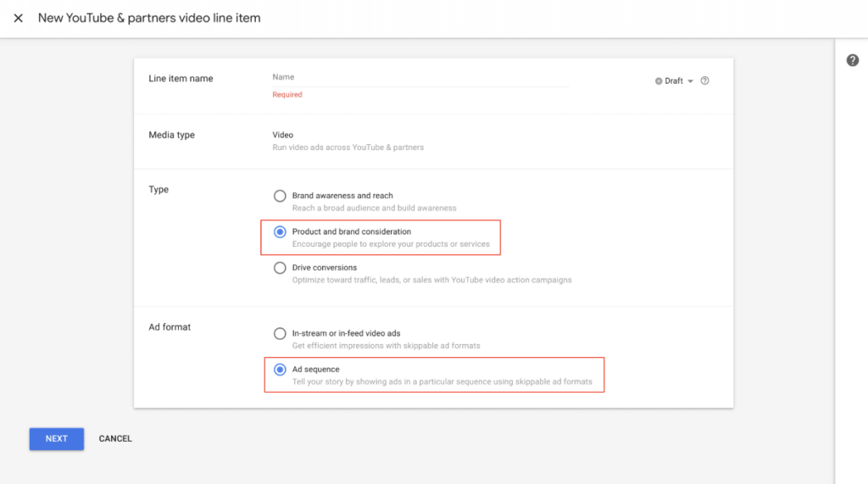Choose the Drive conversions radio button
Screen dimensions: 868x484
pos(280,268)
